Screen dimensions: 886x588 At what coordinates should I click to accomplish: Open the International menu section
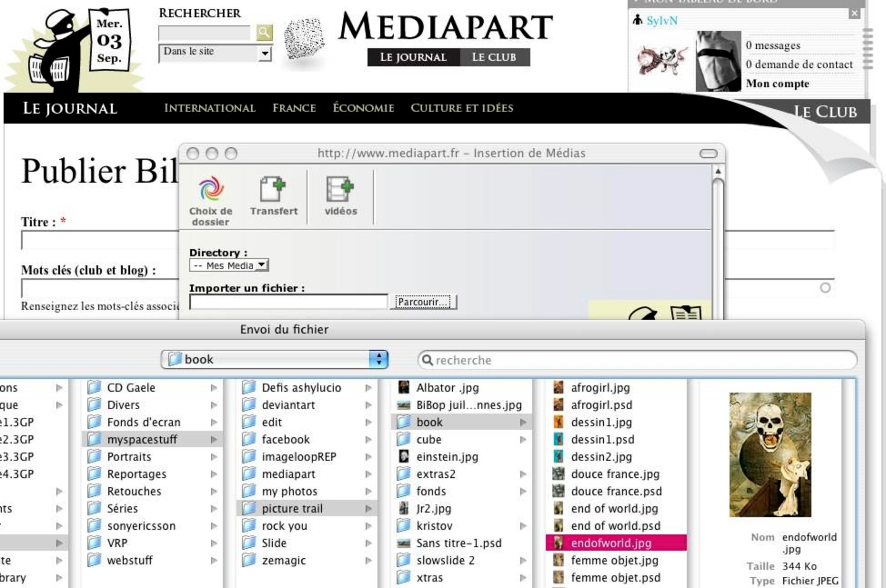[x=209, y=108]
